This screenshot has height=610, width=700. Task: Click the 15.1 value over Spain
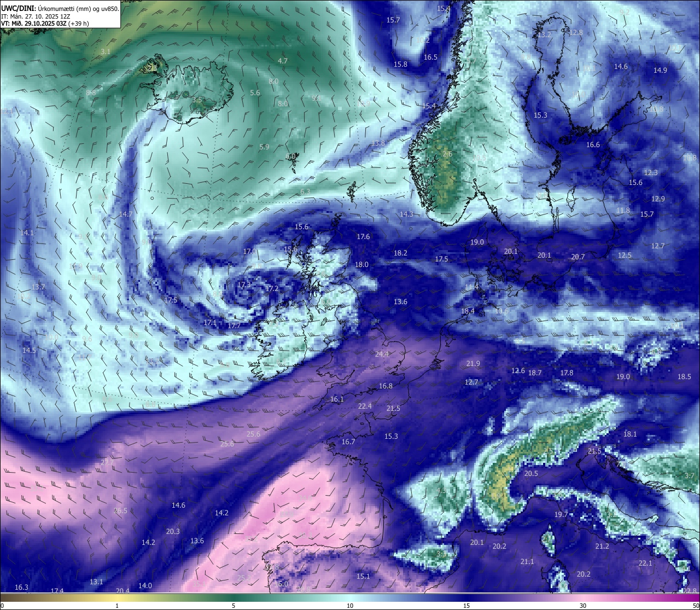pos(363,576)
